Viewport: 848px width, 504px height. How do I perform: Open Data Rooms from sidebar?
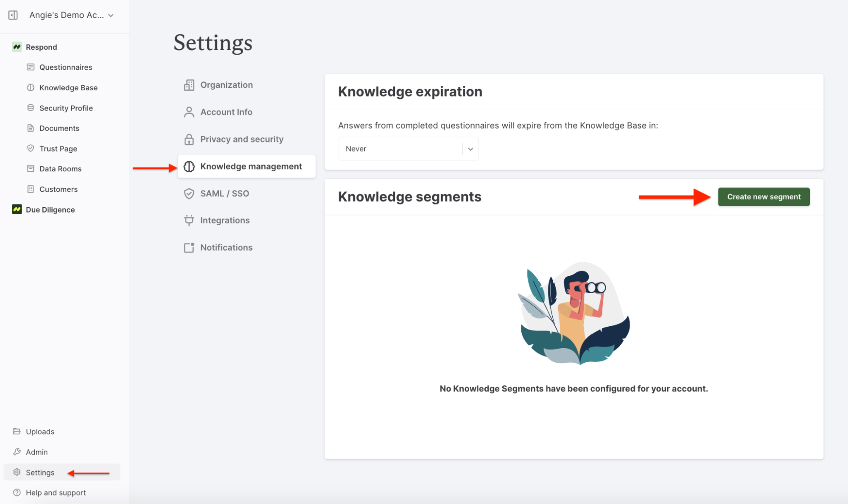(x=60, y=168)
